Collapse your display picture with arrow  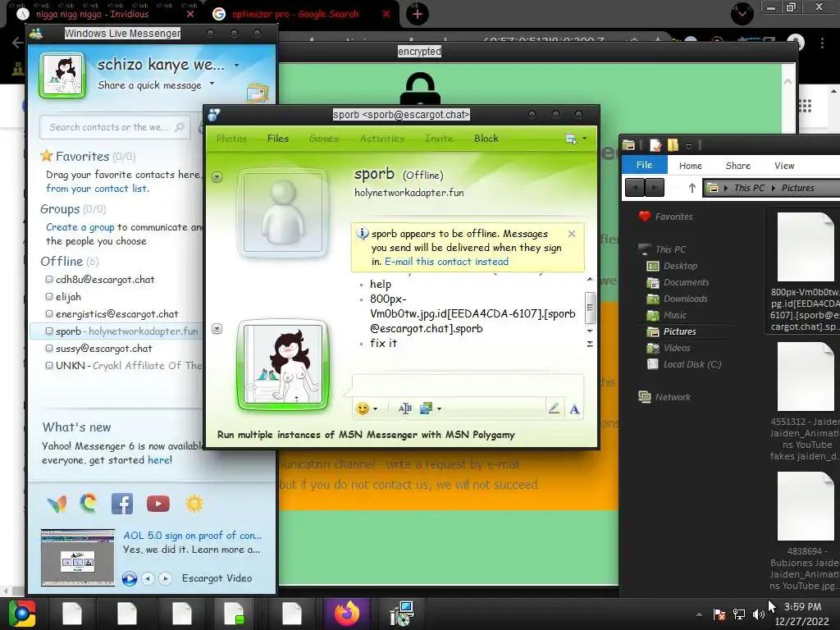217,329
